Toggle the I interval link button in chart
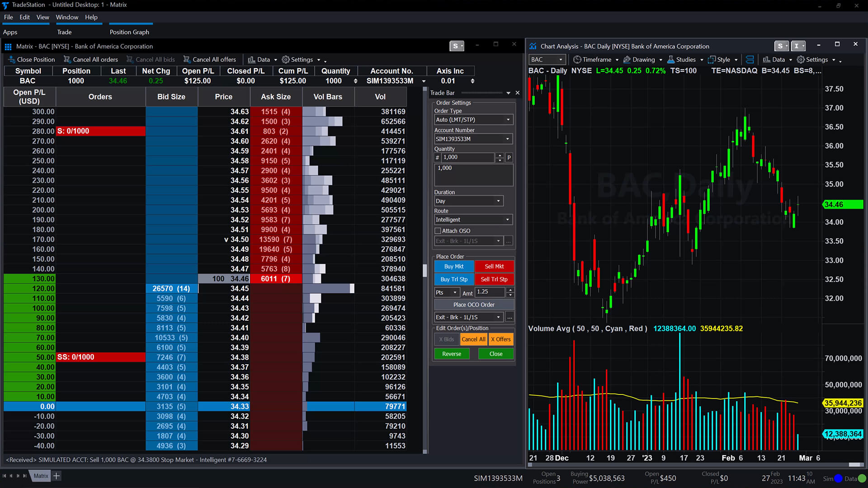This screenshot has height=488, width=868. [797, 46]
